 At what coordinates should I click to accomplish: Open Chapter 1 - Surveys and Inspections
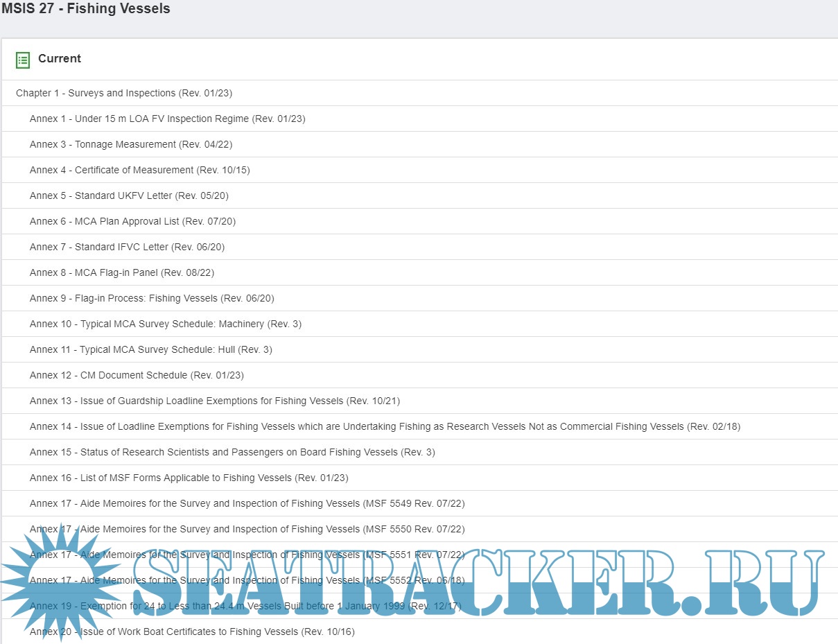(x=123, y=93)
